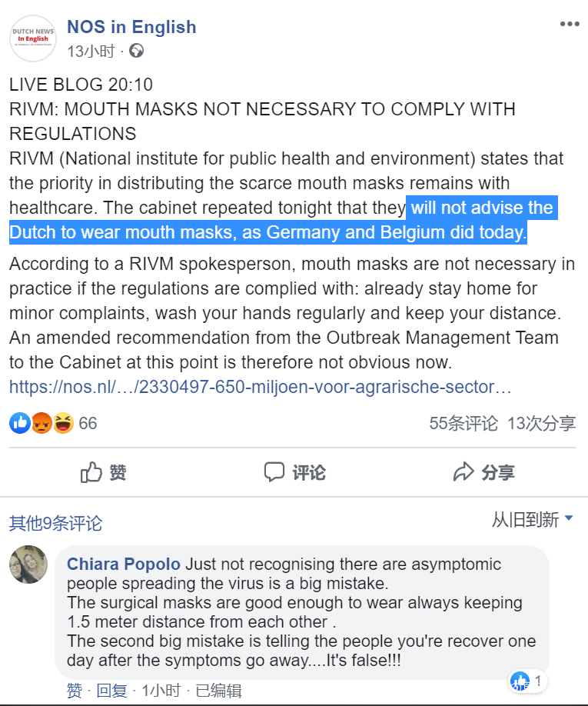Click the laughing reaction emoji icon
This screenshot has width=588, height=706.
(x=63, y=423)
